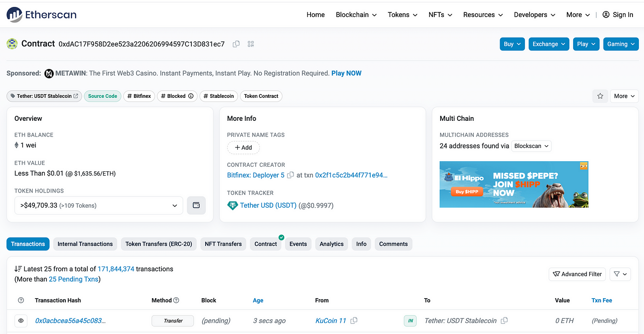This screenshot has height=334, width=644.
Task: Open the KuCoin 11 sender address
Action: click(331, 321)
